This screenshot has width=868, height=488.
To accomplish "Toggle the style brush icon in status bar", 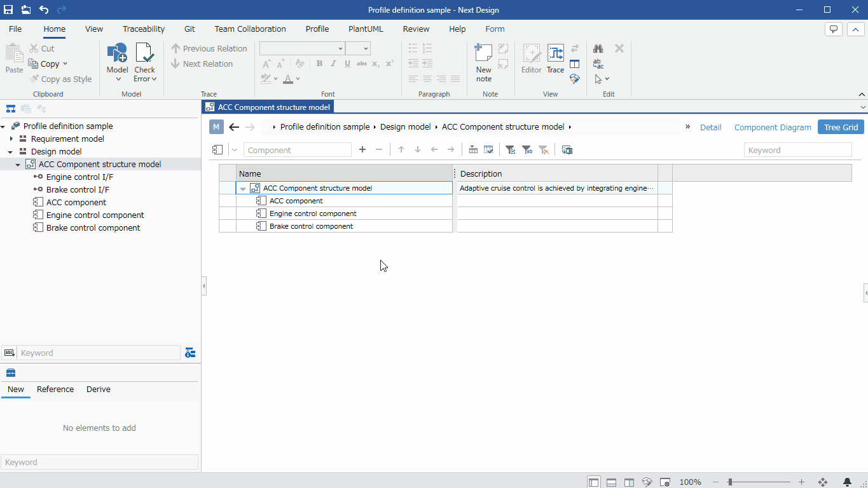I will pyautogui.click(x=647, y=482).
